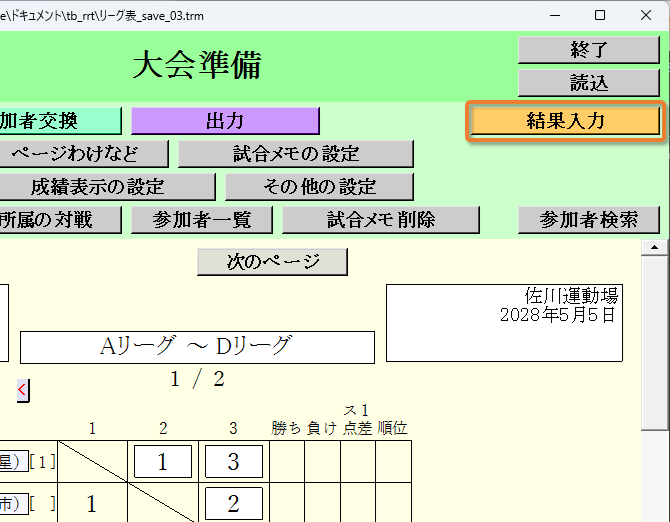Click the Aリーグ ～ Dリーグ title box
670x522 pixels.
197,347
